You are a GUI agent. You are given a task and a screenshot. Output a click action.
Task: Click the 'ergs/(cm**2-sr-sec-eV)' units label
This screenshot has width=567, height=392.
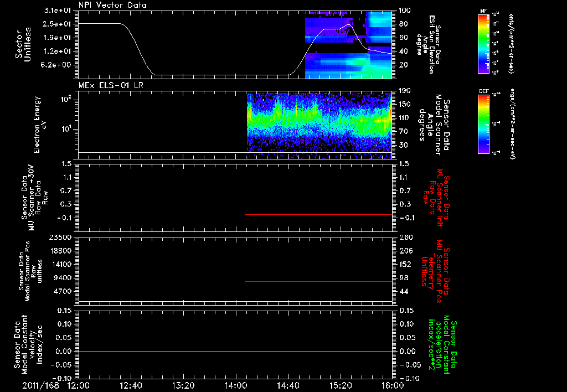[513, 123]
